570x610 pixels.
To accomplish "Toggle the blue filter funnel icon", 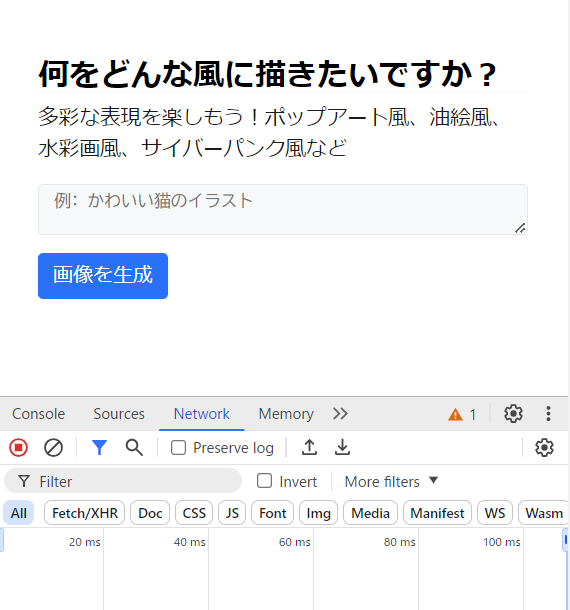I will 99,447.
